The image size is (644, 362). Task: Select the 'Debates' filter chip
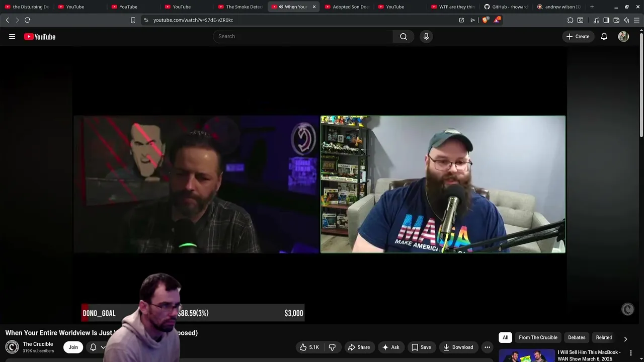pos(577,337)
